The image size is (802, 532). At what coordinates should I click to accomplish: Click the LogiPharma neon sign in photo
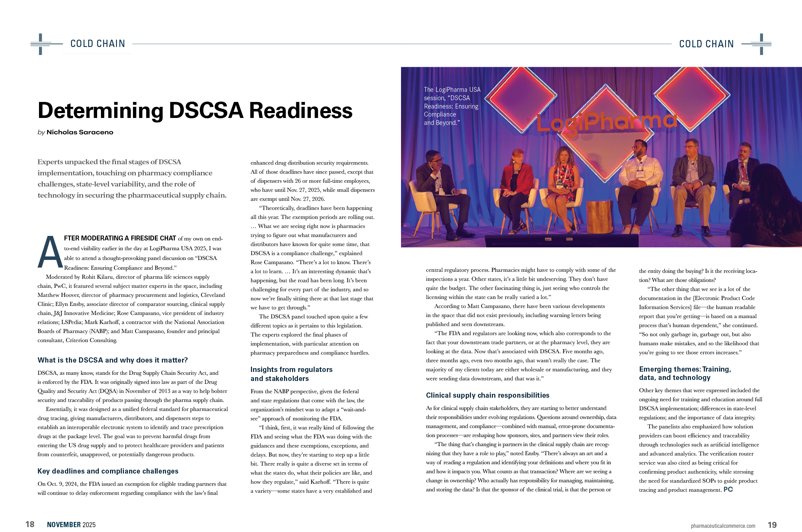click(606, 122)
